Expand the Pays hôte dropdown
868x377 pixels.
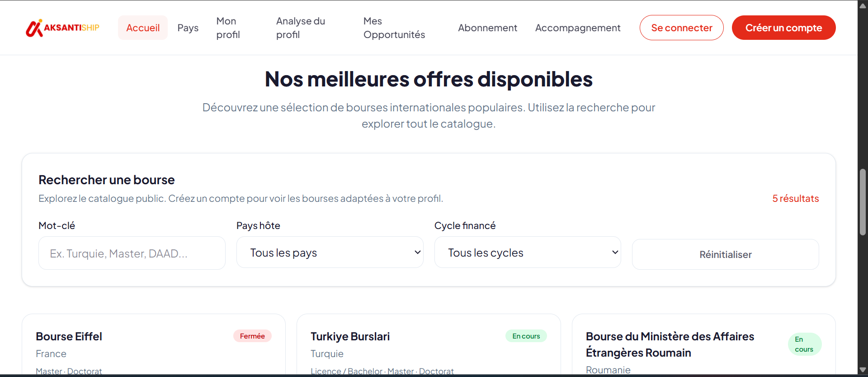click(330, 252)
